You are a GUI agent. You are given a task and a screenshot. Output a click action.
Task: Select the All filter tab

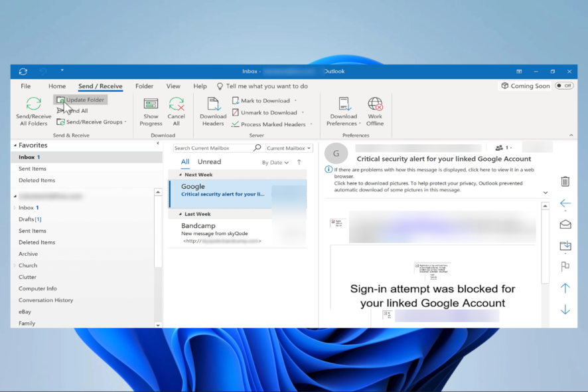coord(185,162)
